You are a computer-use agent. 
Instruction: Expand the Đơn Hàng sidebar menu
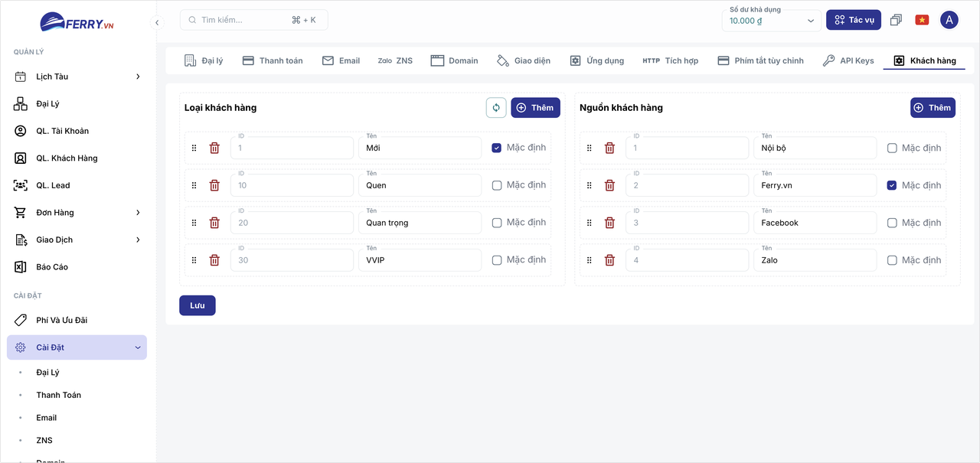point(77,213)
